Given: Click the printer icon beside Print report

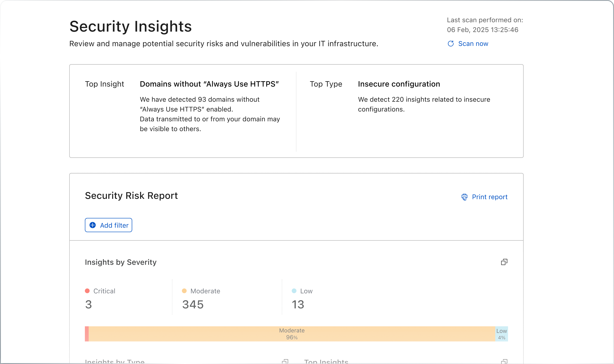Looking at the screenshot, I should [464, 197].
